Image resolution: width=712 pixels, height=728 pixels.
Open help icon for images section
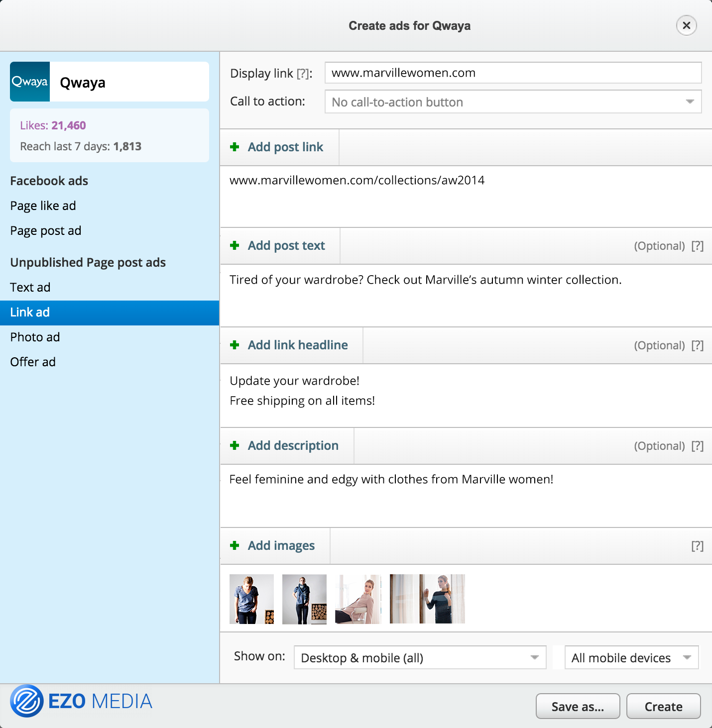[697, 546]
